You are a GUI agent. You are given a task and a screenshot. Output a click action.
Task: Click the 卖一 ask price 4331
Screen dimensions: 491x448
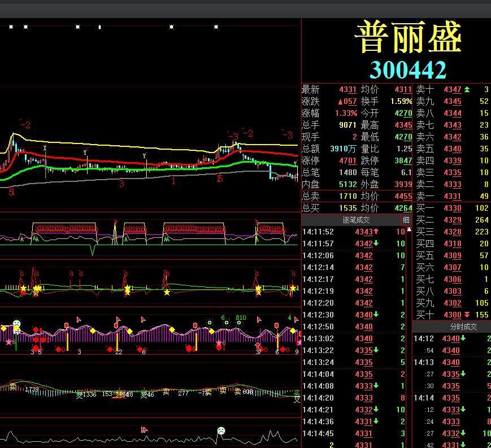(453, 196)
